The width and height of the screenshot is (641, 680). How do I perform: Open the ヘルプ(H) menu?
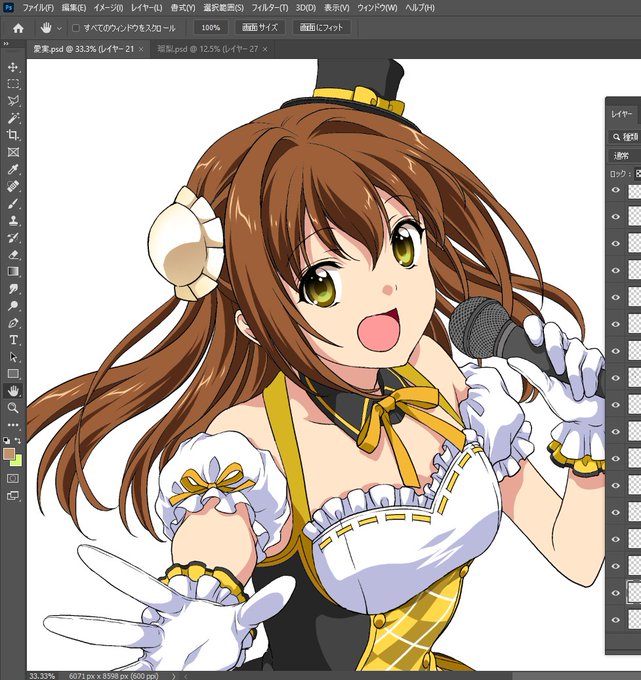pos(420,8)
